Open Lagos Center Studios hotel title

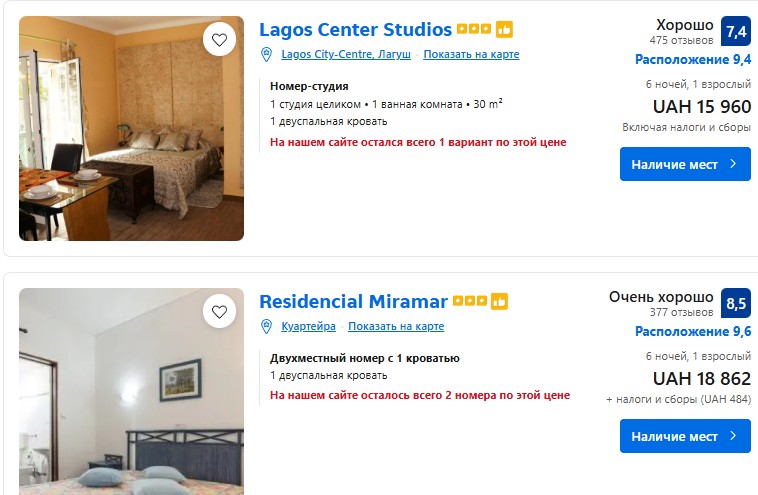tap(355, 30)
